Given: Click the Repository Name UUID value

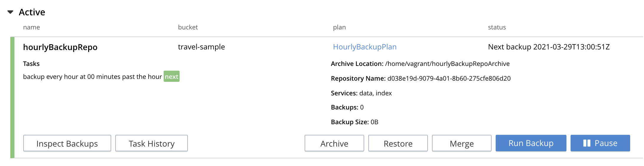Looking at the screenshot, I should pyautogui.click(x=449, y=79).
